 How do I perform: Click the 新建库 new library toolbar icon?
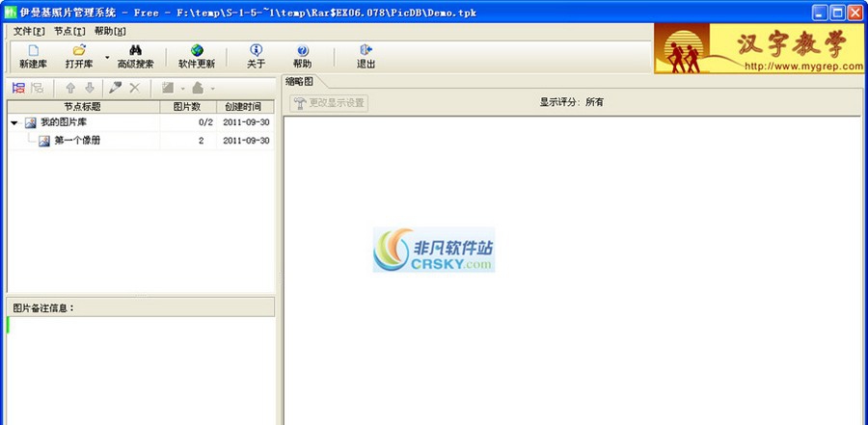click(33, 50)
